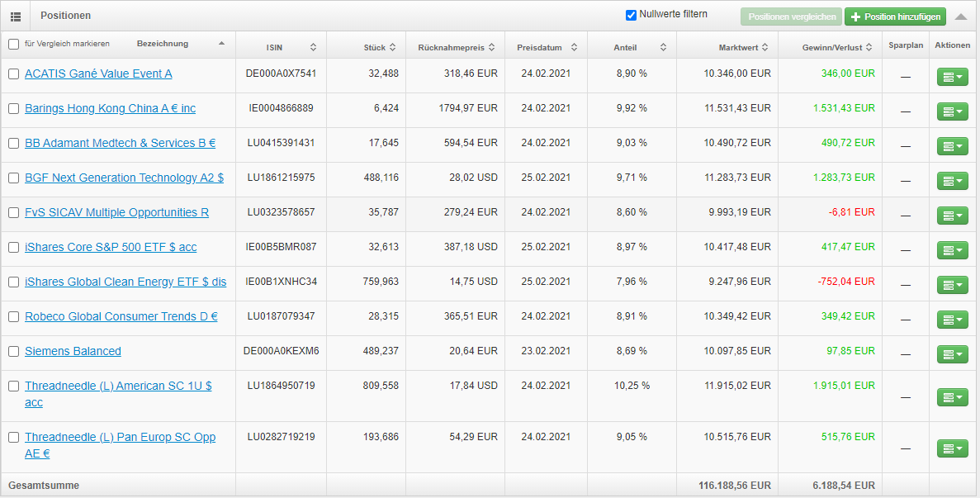
Task: Open ACATIS Gané Value Event A link
Action: tap(98, 74)
